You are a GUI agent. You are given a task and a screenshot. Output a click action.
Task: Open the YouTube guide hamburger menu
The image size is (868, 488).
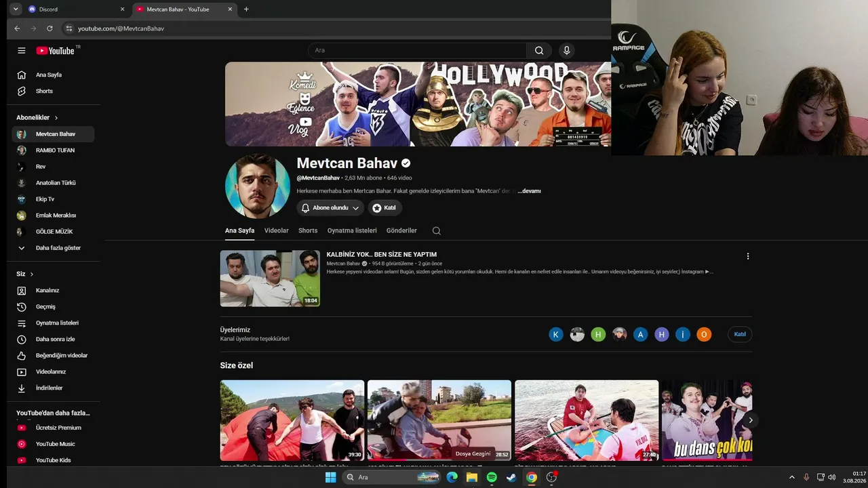pos(22,51)
